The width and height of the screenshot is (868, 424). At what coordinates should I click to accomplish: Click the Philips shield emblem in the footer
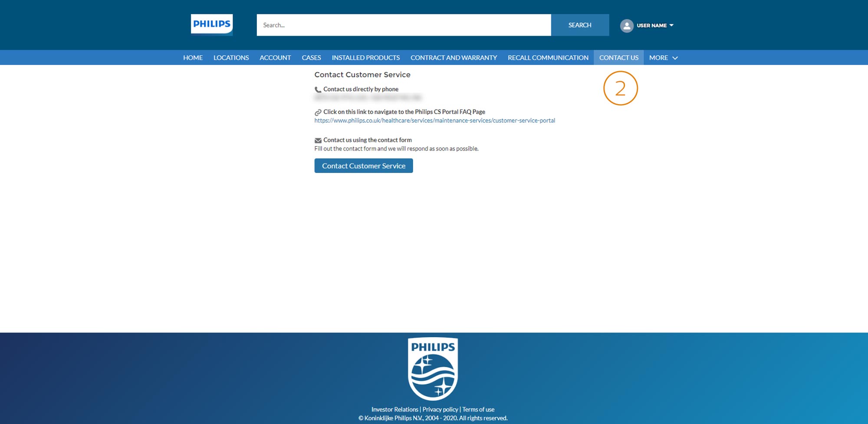coord(433,369)
